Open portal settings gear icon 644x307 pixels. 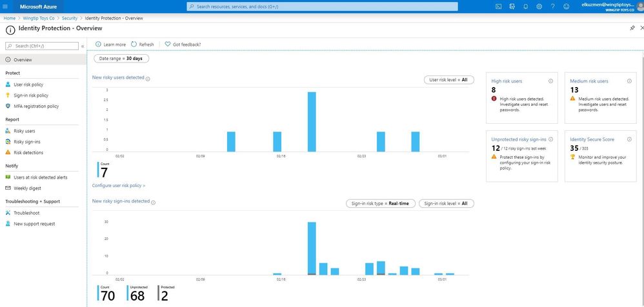tap(539, 6)
